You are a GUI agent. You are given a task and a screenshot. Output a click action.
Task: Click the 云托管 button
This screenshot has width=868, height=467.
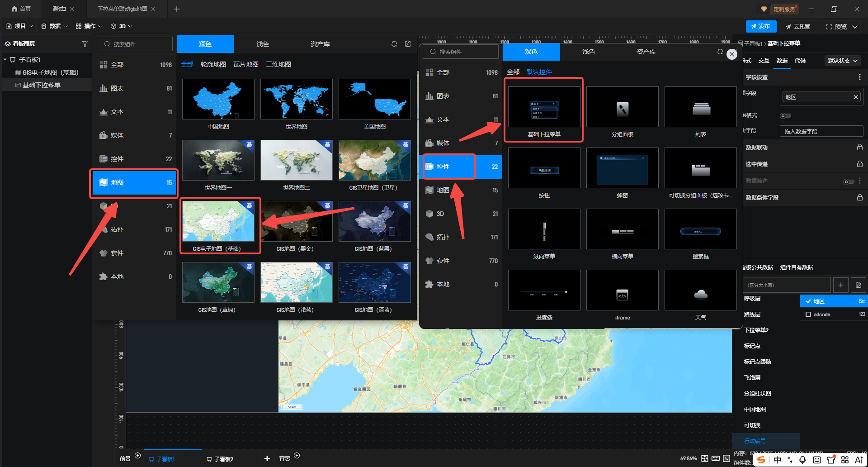pos(798,27)
